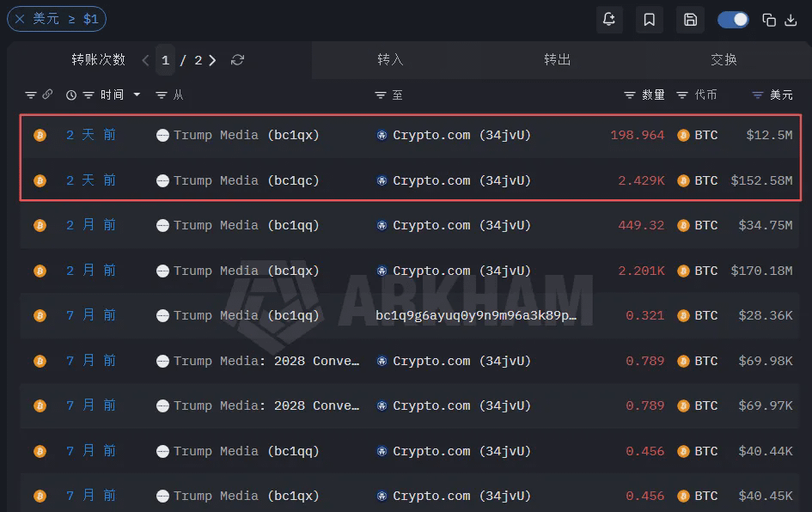Open Trump Media (bc1qc) sender link
Image resolution: width=812 pixels, height=512 pixels.
(x=238, y=180)
